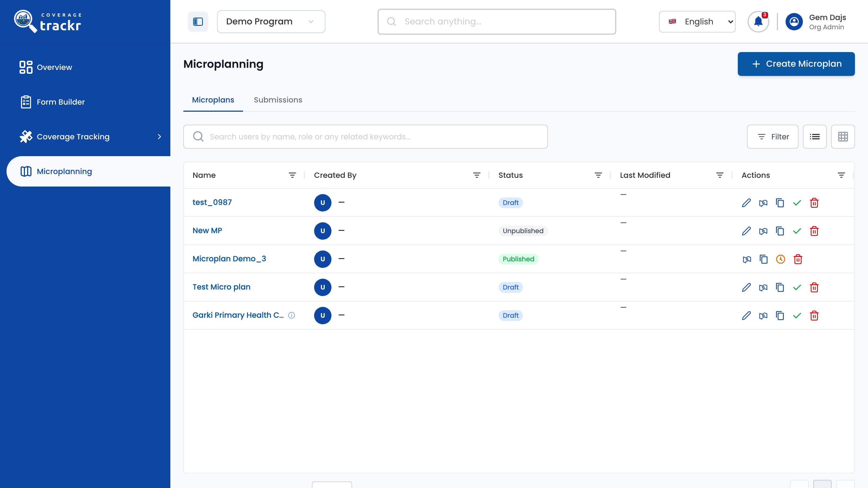Duplicate Microplan Demo_3 with copy icon
This screenshot has height=488, width=868.
point(764,259)
